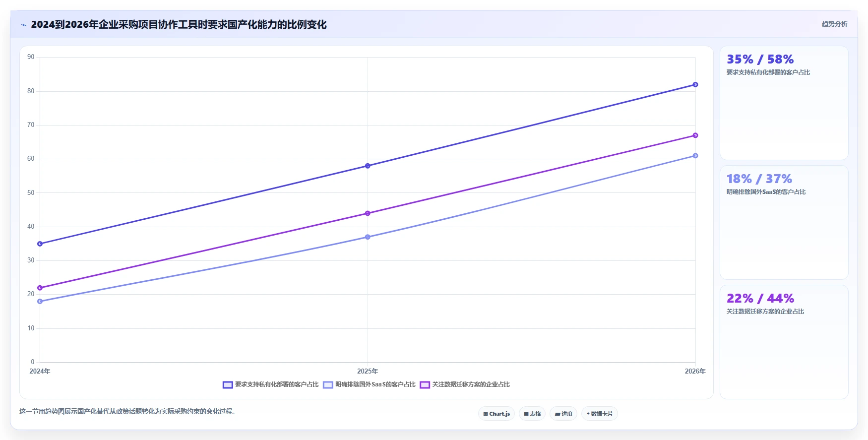The image size is (868, 440).
Task: Click the 18% / 37% stat card value
Action: coord(759,179)
